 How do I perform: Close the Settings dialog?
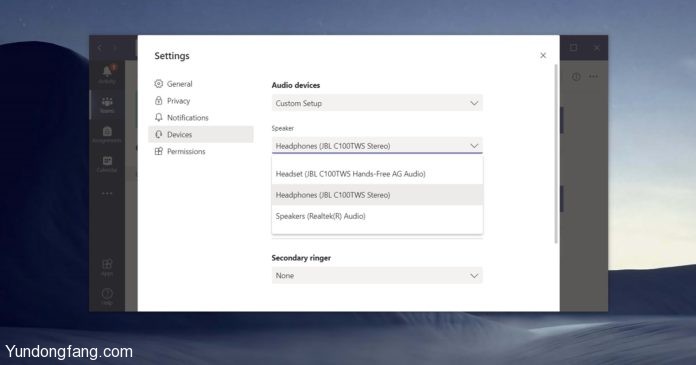pyautogui.click(x=543, y=55)
